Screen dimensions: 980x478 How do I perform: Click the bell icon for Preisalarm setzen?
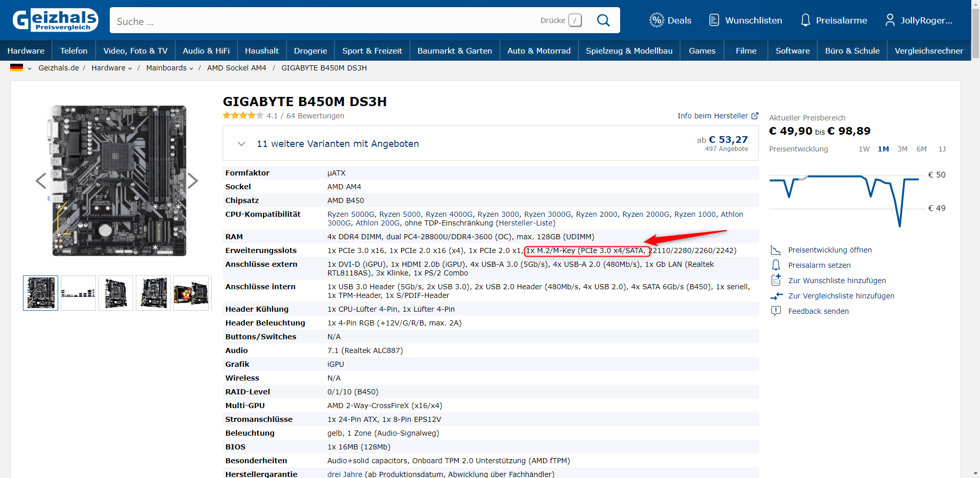click(776, 265)
